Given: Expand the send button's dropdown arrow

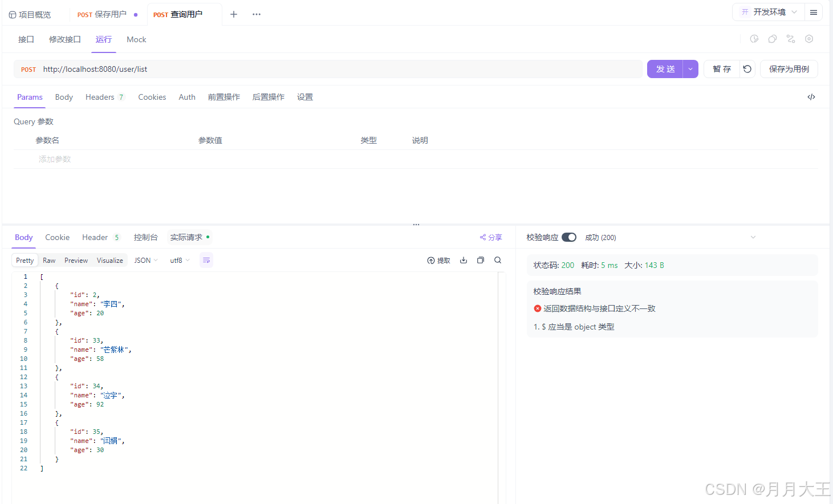Looking at the screenshot, I should pyautogui.click(x=690, y=68).
